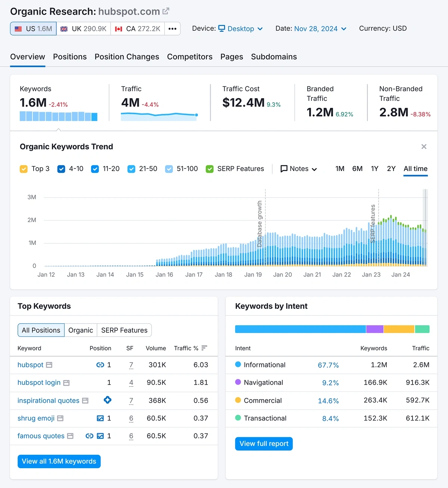
Task: Open the more countries menu with three dots
Action: click(x=172, y=28)
